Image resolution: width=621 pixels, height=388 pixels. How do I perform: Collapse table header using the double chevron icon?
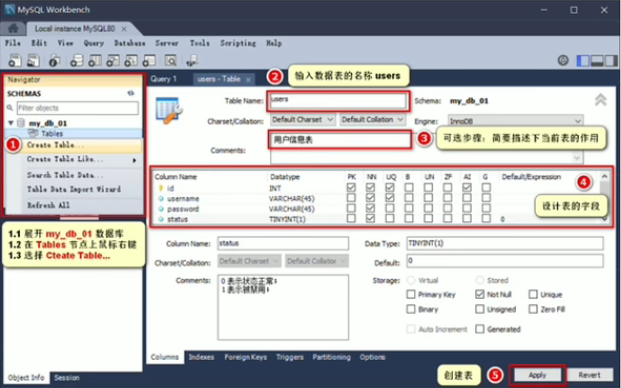click(x=600, y=100)
